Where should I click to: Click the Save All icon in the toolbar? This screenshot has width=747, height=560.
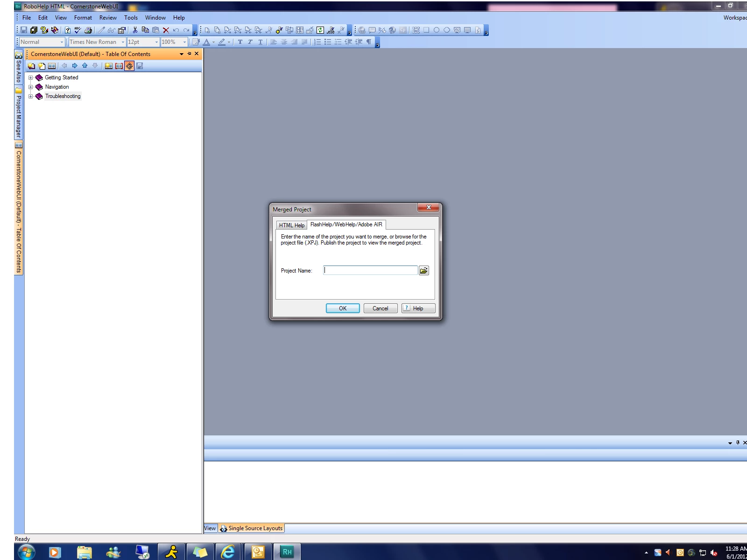[x=34, y=30]
